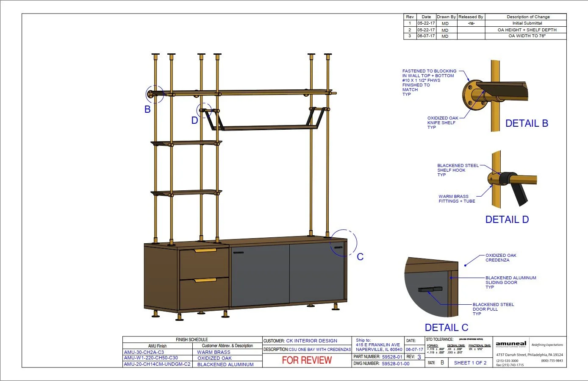Select finish code AMU-30-CH2A-C3
Screen dimensions: 588x381
point(144,352)
